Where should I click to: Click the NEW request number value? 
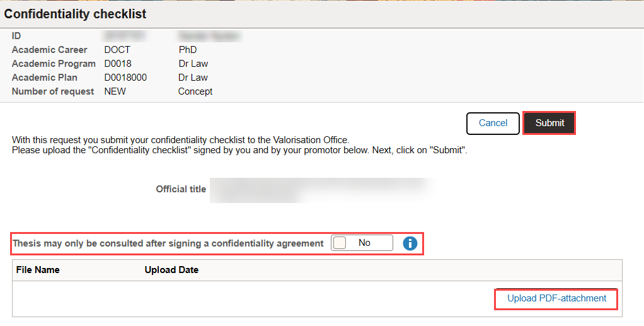pyautogui.click(x=115, y=91)
